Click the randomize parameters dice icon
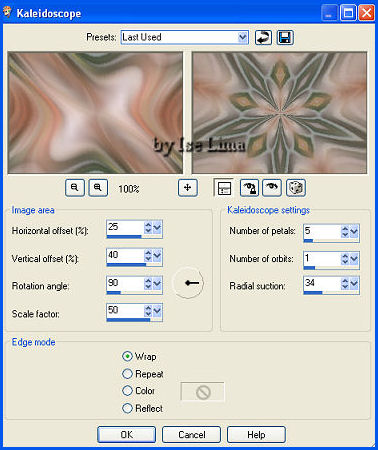 point(296,188)
